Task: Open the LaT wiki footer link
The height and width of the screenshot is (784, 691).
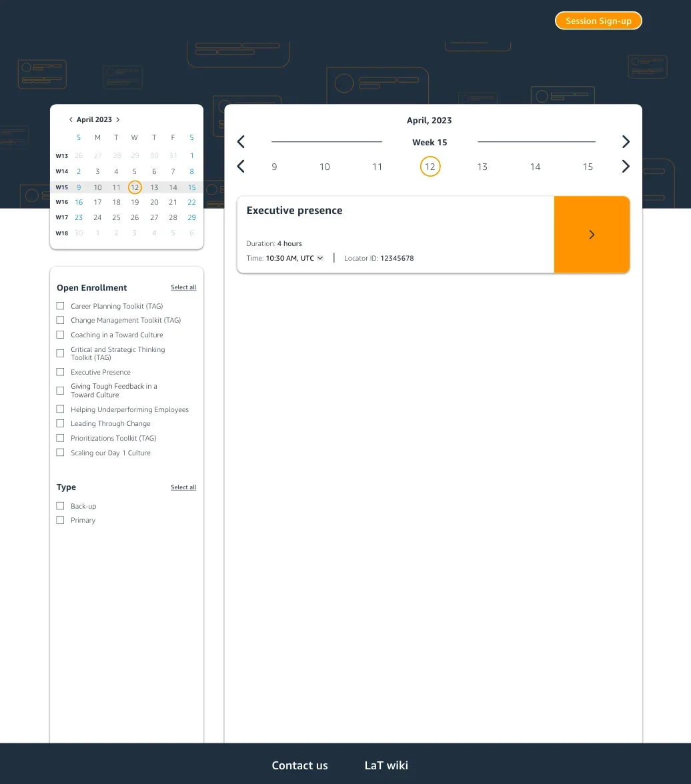Action: (386, 765)
